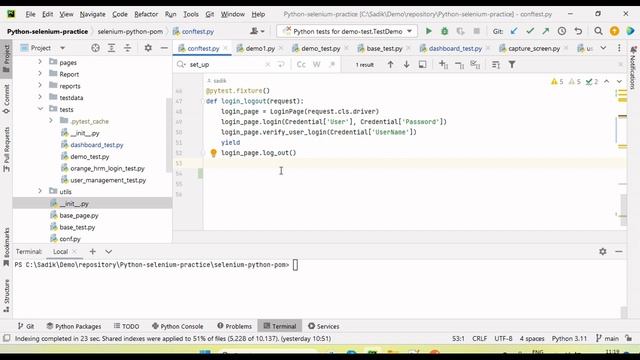Expand the utils folder
The image size is (640, 360).
coord(40,191)
